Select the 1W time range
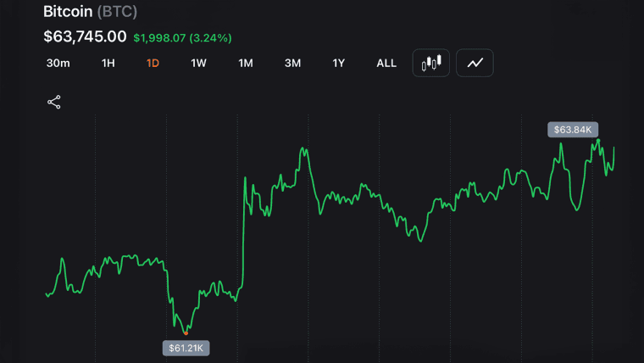This screenshot has height=363, width=644. pos(198,63)
